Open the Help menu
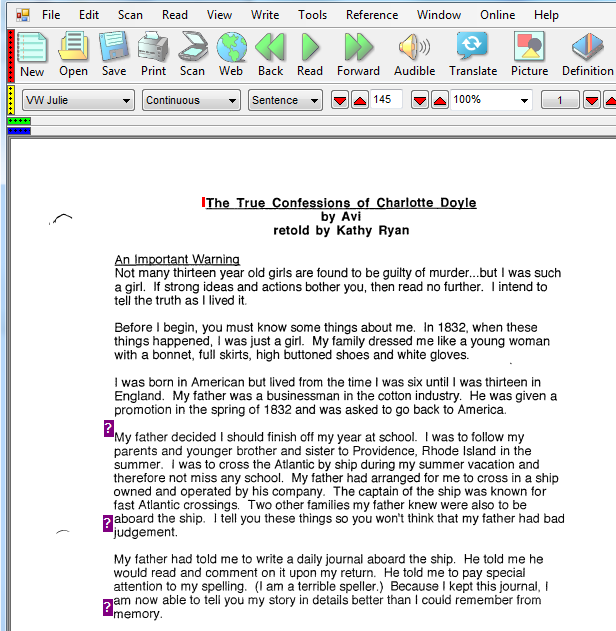 (x=546, y=15)
